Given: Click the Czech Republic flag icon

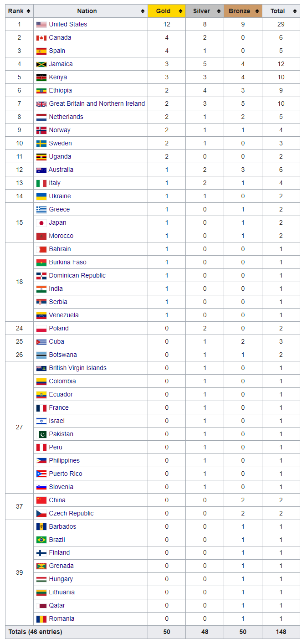Looking at the screenshot, I should (41, 514).
